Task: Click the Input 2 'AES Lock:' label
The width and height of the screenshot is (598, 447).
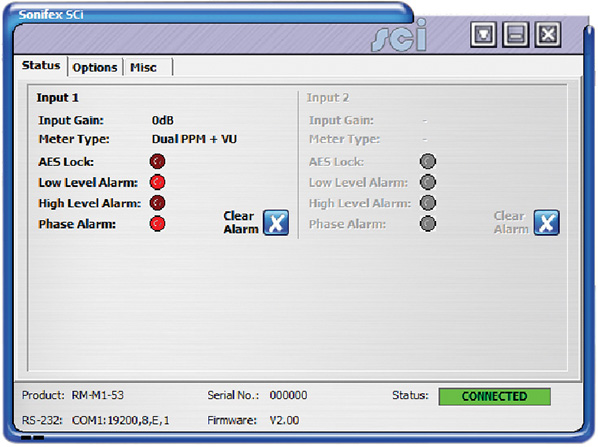Action: point(336,162)
